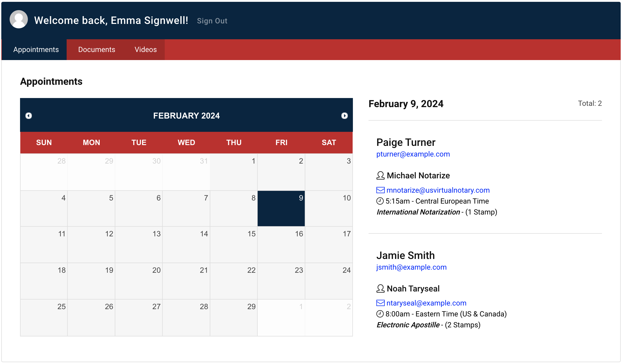Click envelope icon beside mnotarize email

pos(380,190)
